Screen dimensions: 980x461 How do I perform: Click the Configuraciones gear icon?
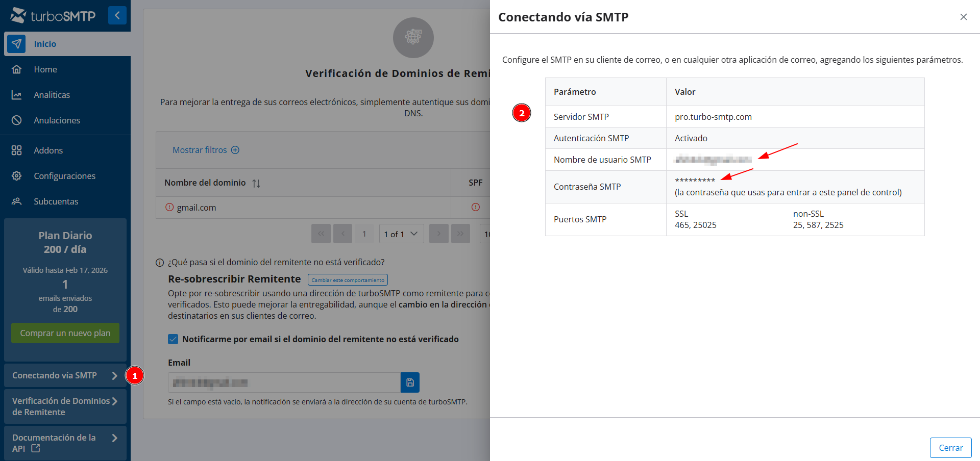[x=16, y=176]
